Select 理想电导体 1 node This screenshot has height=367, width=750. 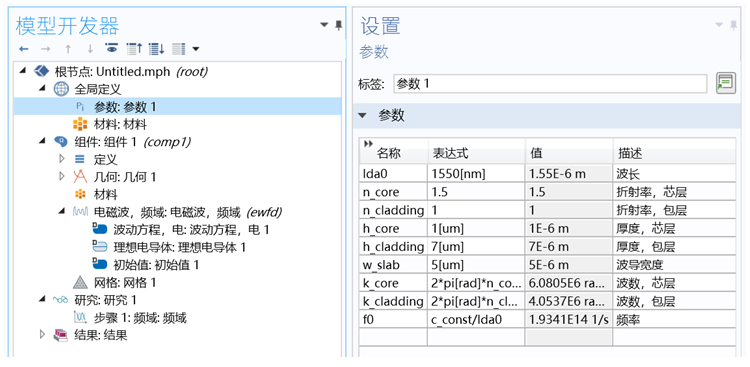(179, 247)
